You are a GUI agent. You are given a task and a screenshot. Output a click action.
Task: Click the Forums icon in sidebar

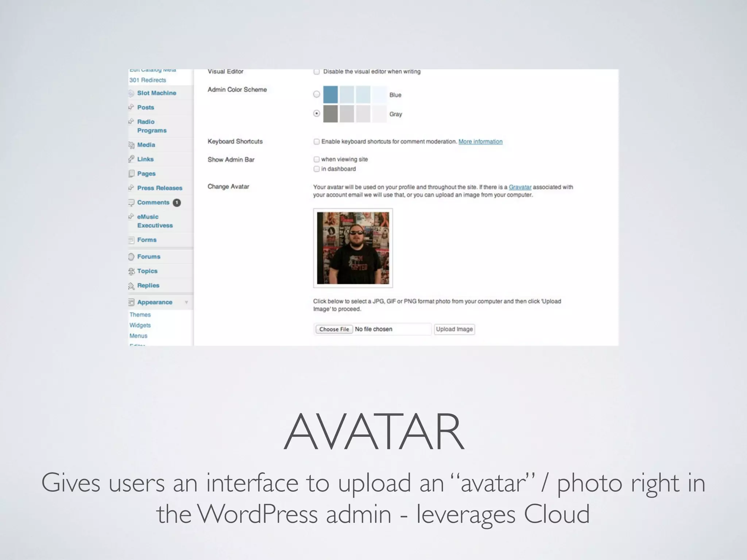(131, 257)
